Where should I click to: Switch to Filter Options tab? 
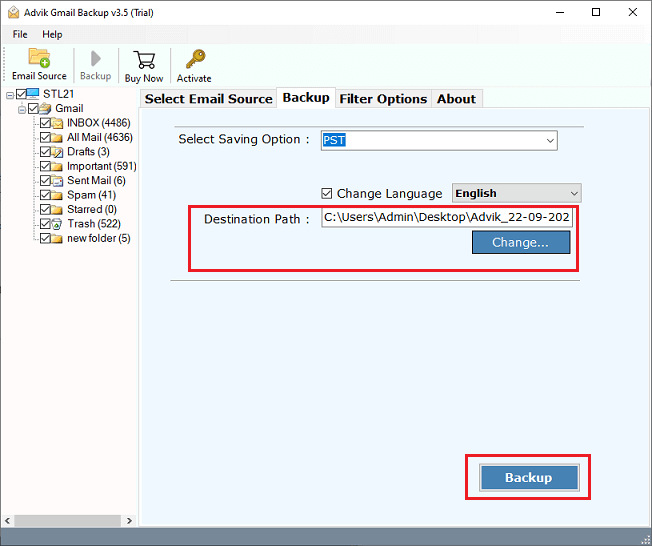point(383,99)
